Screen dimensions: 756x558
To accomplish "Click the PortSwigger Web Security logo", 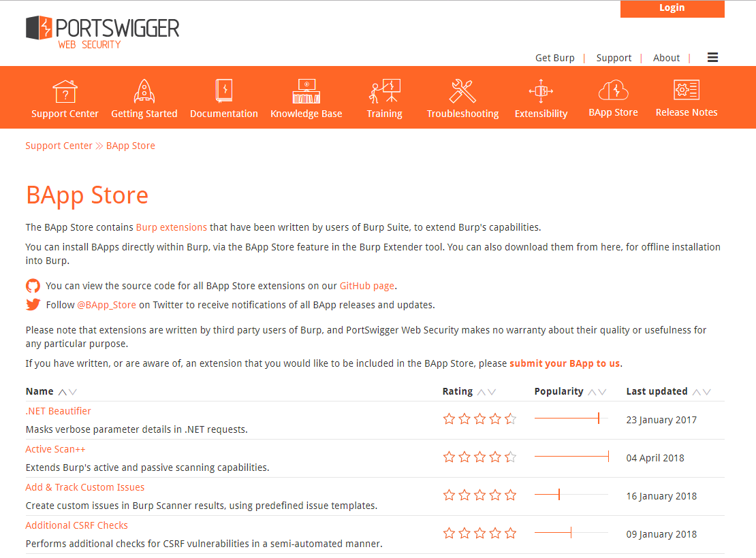I will coord(102,33).
